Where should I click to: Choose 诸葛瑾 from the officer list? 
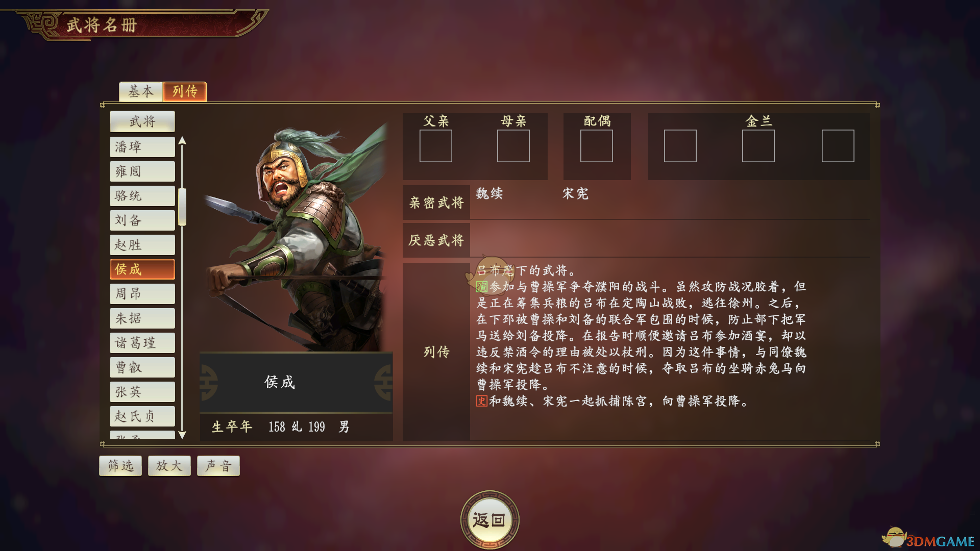click(142, 343)
